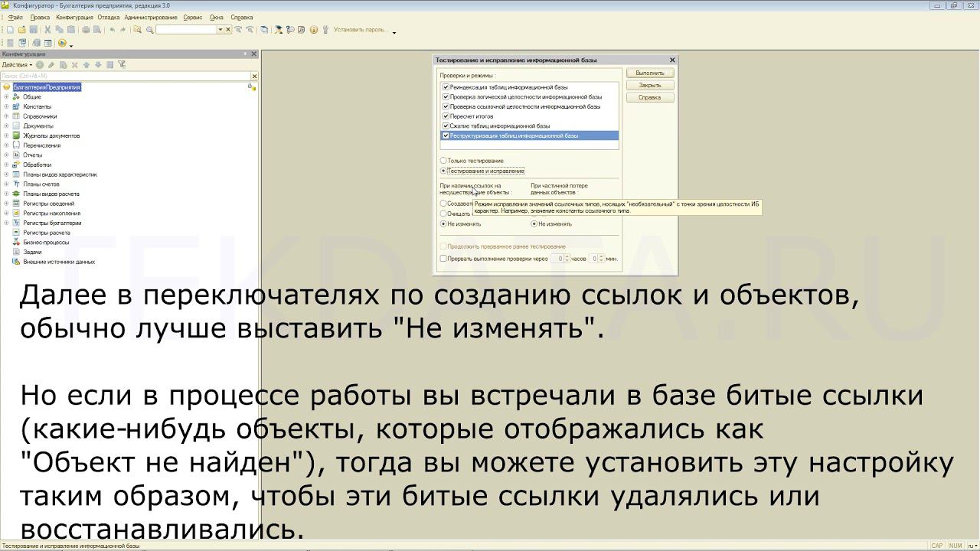Select the БухгалтерияПредприятия root node

47,87
